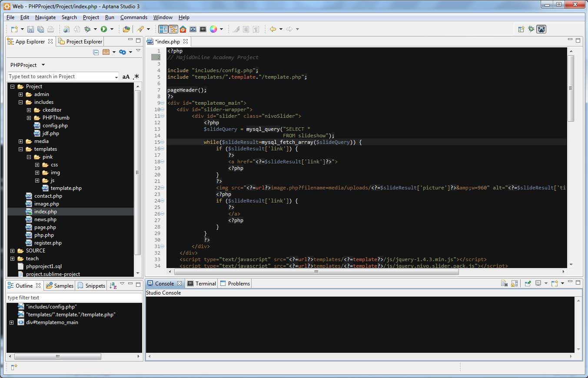Open Debug button dropdown arrow
The height and width of the screenshot is (378, 588).
click(x=95, y=29)
